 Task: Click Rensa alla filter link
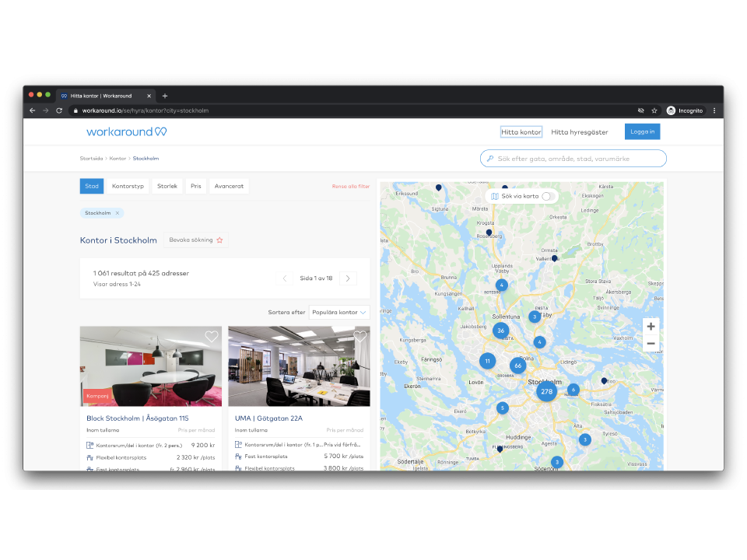(x=350, y=187)
